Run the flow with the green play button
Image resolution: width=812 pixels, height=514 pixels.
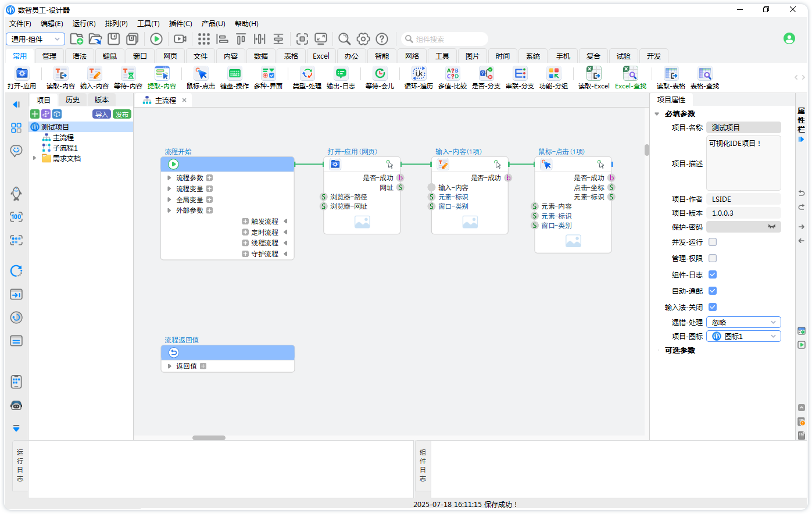(156, 39)
